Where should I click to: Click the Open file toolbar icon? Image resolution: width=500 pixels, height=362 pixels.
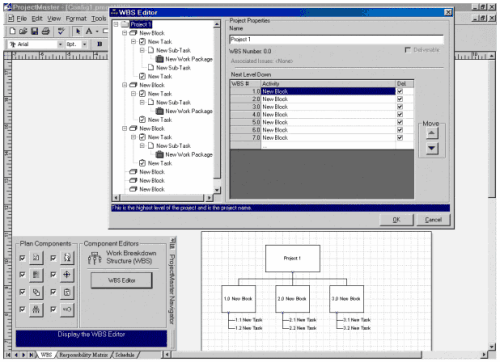[23, 31]
